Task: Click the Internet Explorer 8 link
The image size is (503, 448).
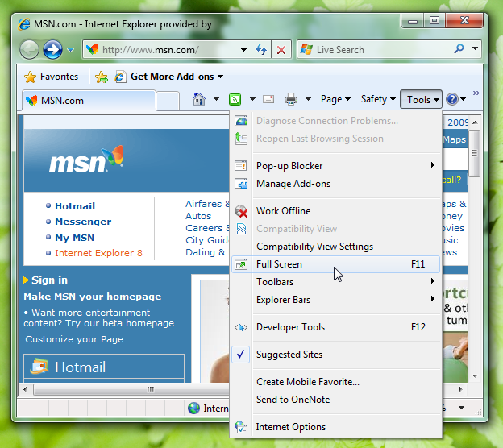Action: (98, 253)
